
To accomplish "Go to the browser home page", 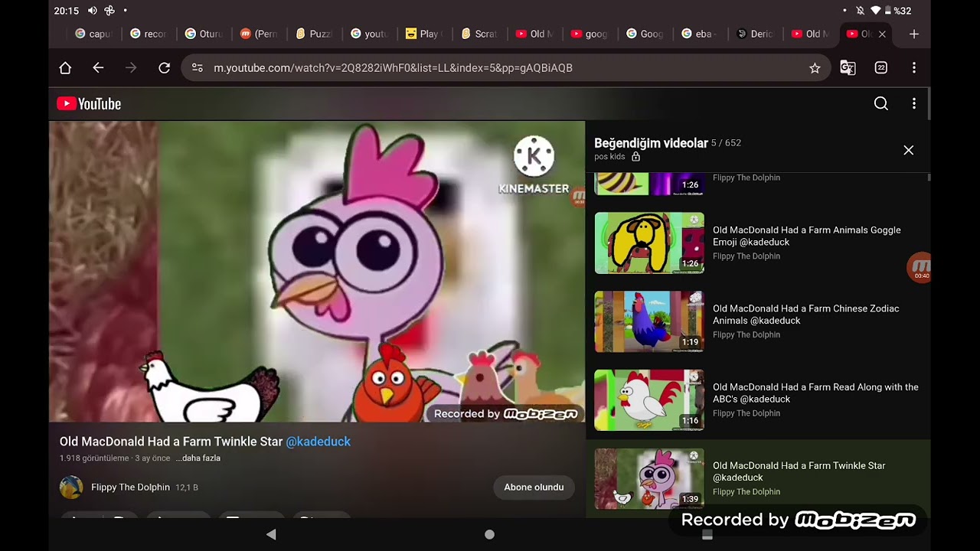I will point(65,68).
